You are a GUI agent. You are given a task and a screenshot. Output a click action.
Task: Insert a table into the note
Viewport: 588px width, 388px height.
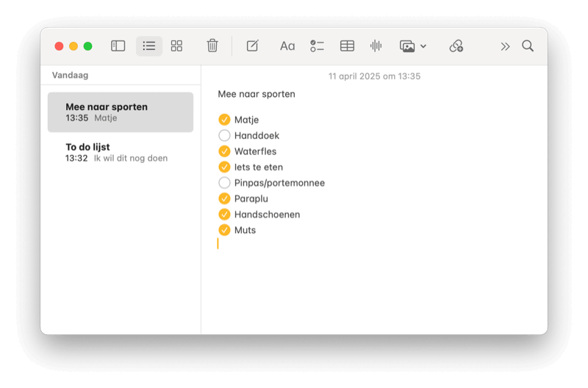[x=347, y=46]
